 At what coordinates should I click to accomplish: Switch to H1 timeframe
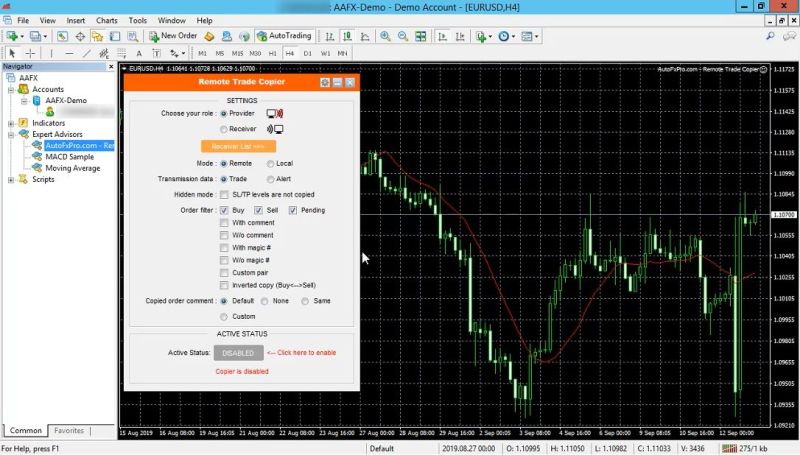click(273, 53)
